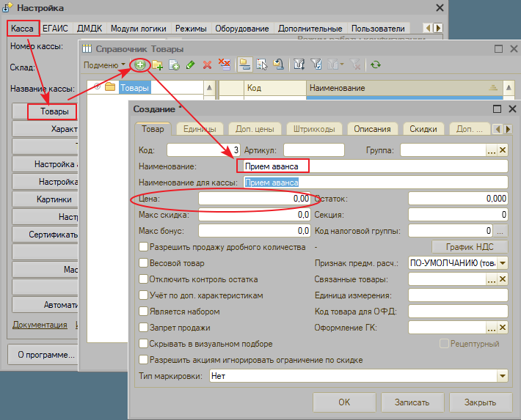This screenshot has height=420, width=521.
Task: Enable the Весовой товар checkbox
Action: coord(143,263)
